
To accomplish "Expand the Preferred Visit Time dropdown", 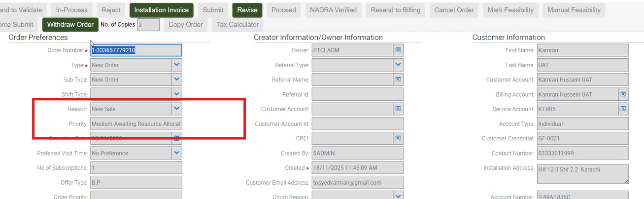I will [177, 153].
